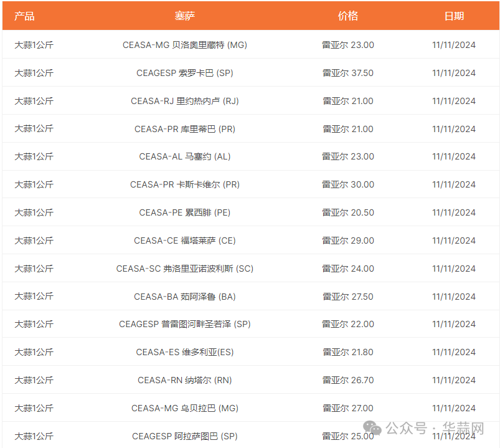This screenshot has width=500, height=448.
Task: Select CEASA-AL 马塞约 (AL) cell
Action: [x=185, y=156]
